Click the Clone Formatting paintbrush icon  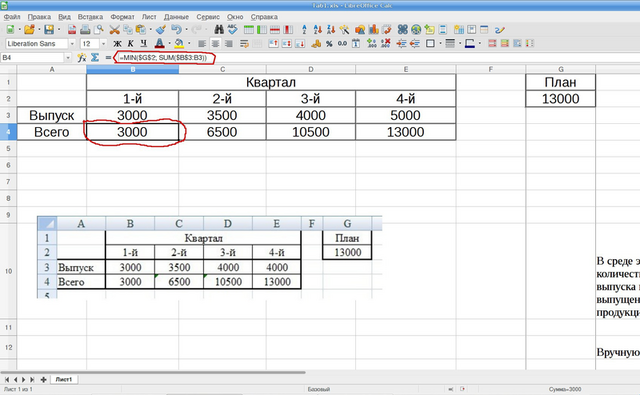click(161, 29)
